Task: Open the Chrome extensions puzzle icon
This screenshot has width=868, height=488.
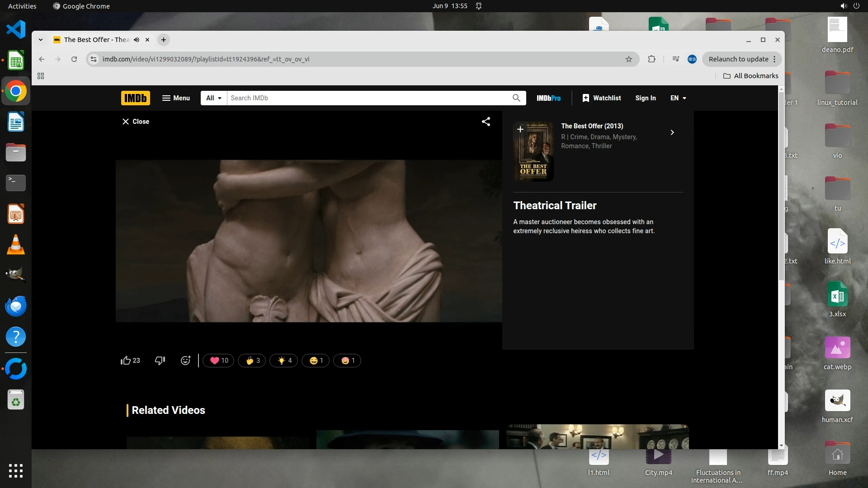Action: 651,59
